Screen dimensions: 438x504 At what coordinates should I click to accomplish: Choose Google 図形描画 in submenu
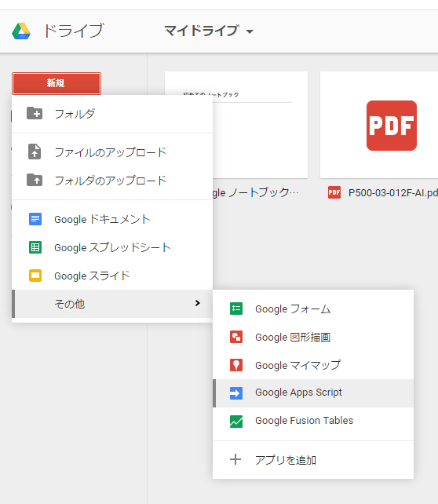click(313, 337)
